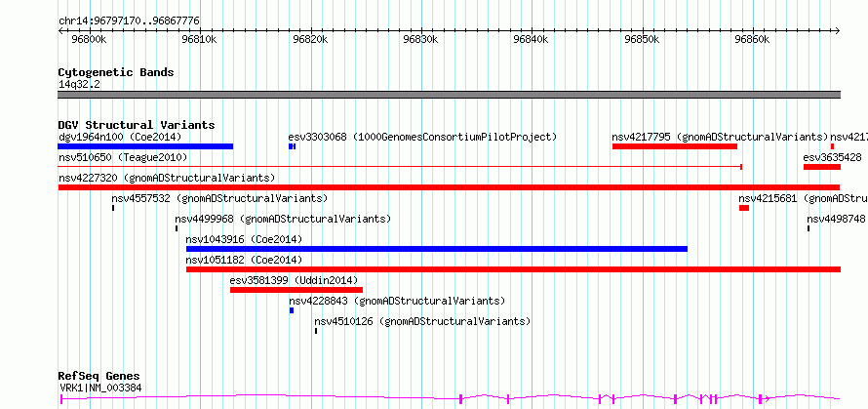Click the DGV Structural Variants track title
Image resolution: width=868 pixels, height=409 pixels.
click(137, 125)
